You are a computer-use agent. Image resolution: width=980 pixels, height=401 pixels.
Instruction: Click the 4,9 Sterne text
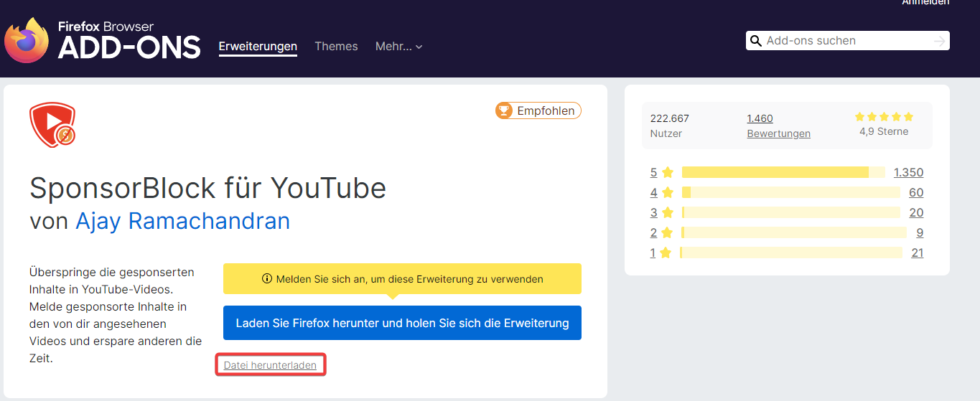point(884,132)
